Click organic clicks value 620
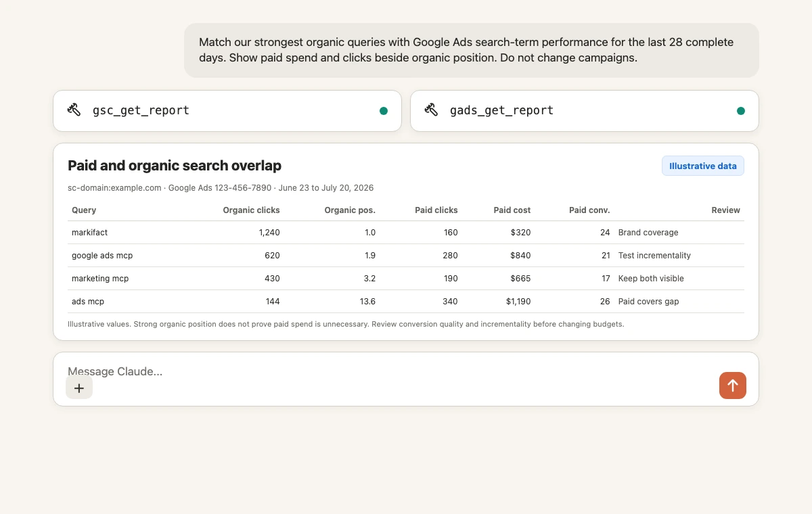This screenshot has height=514, width=812. pos(272,256)
